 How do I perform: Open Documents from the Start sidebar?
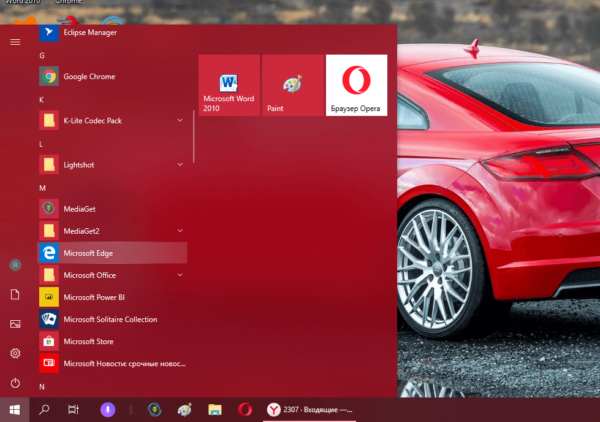click(15, 295)
